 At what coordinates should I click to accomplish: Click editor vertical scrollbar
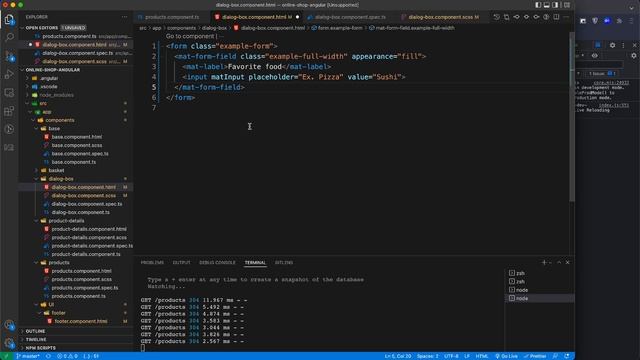pyautogui.click(x=571, y=116)
